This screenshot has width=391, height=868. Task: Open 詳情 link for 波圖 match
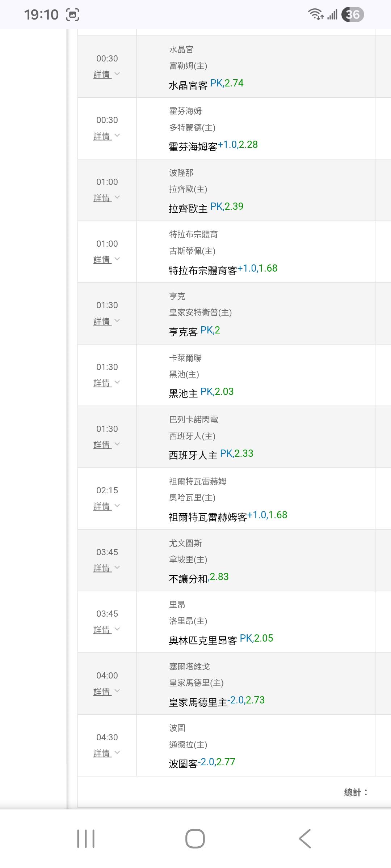click(x=102, y=753)
